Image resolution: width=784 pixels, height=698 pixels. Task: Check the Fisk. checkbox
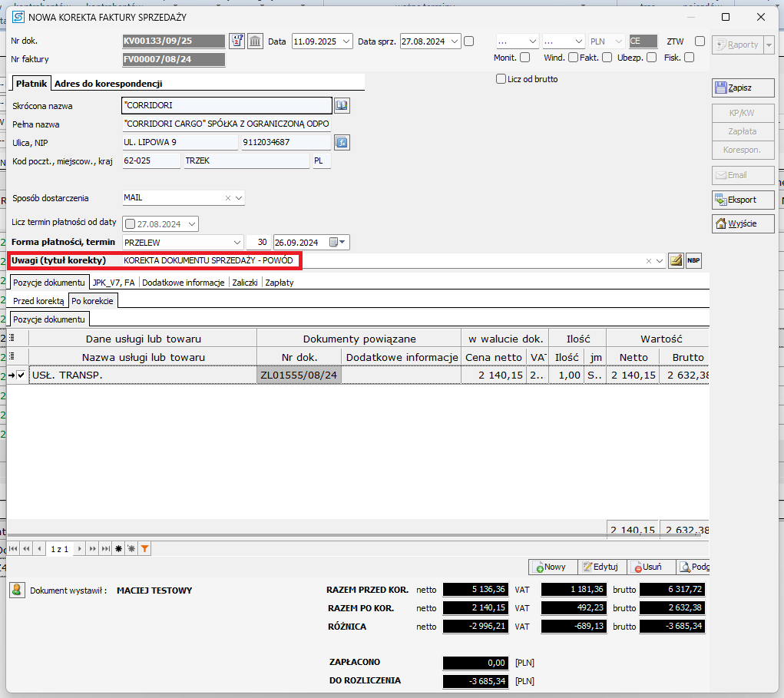689,57
